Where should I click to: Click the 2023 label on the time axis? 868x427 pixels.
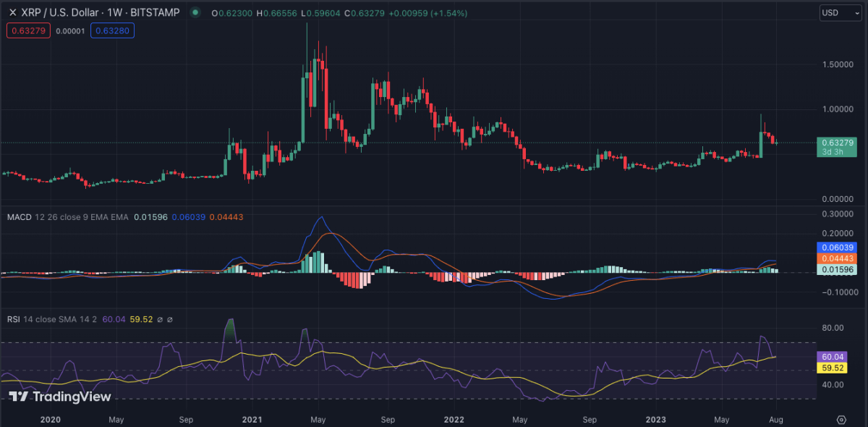[655, 419]
